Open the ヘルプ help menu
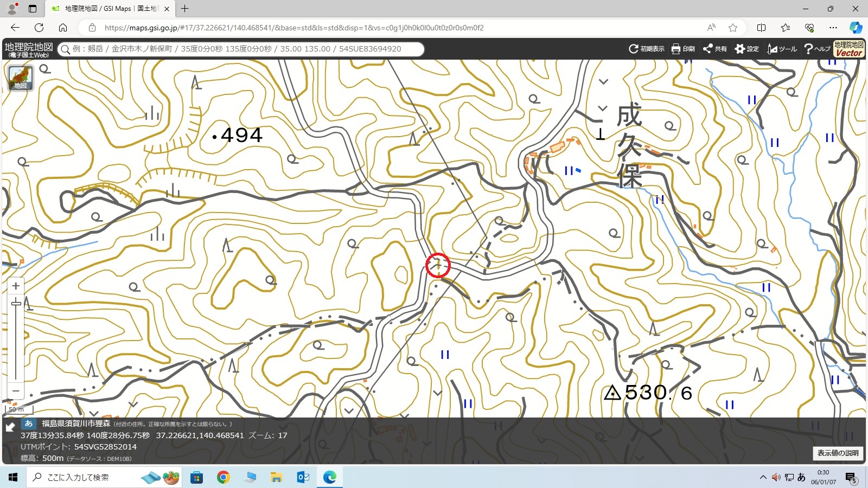This screenshot has height=488, width=868. click(817, 49)
